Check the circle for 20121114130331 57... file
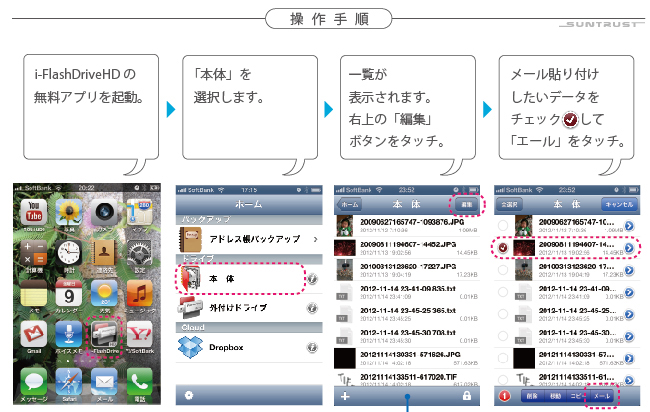The height and width of the screenshot is (412, 650). point(502,358)
